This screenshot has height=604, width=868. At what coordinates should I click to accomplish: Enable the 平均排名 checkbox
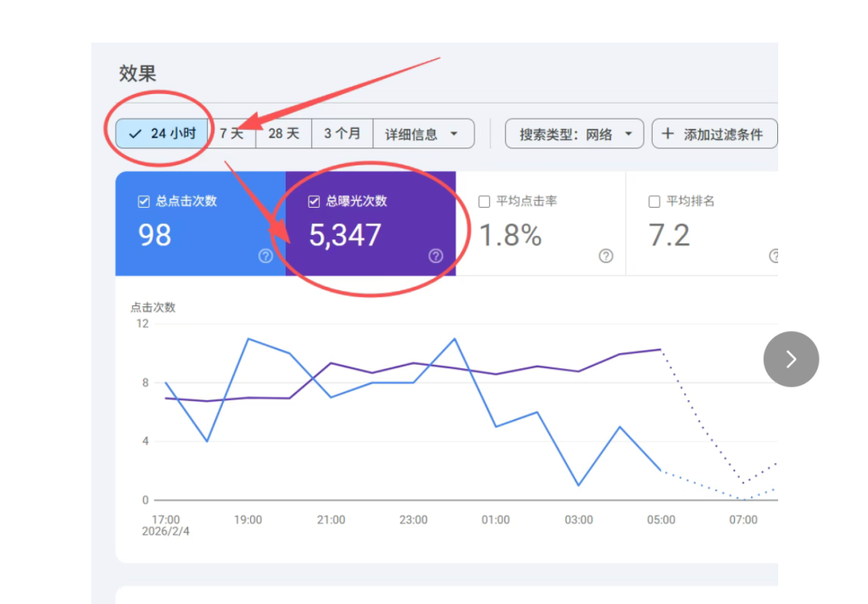pos(654,202)
